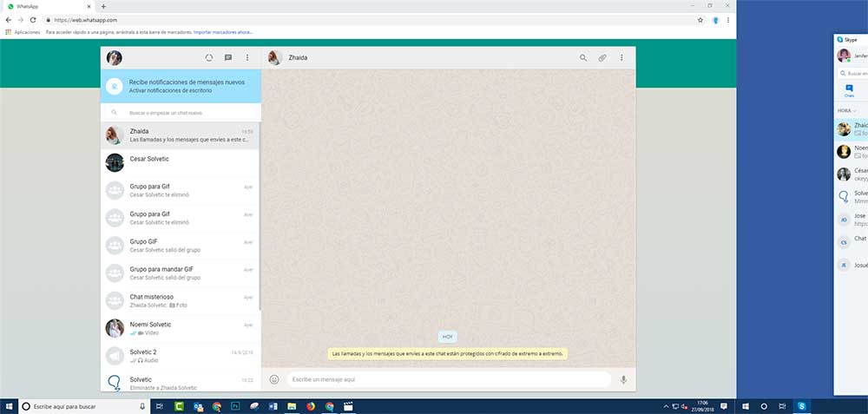Viewport: 868px width, 414px height.
Task: Click the browser back arrow
Action: pos(9,20)
